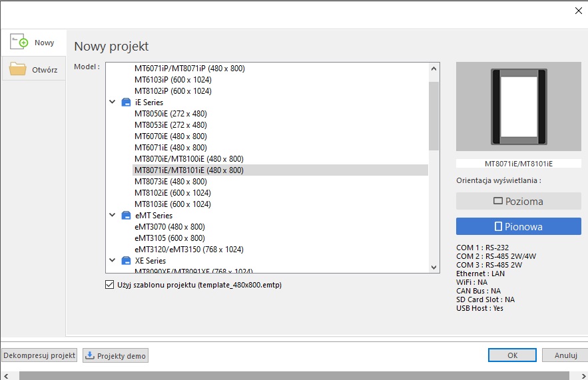The height and width of the screenshot is (380, 588).
Task: Collapse the eMT Series tree group
Action: pos(112,215)
